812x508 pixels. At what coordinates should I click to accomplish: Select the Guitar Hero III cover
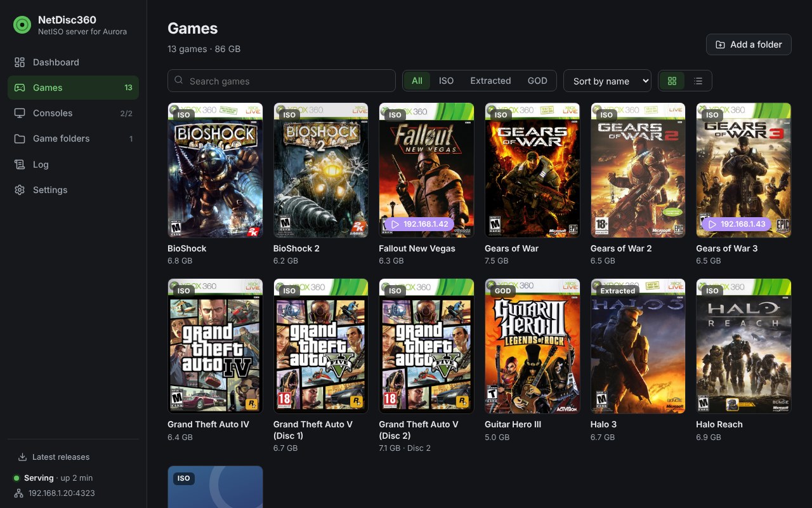532,346
